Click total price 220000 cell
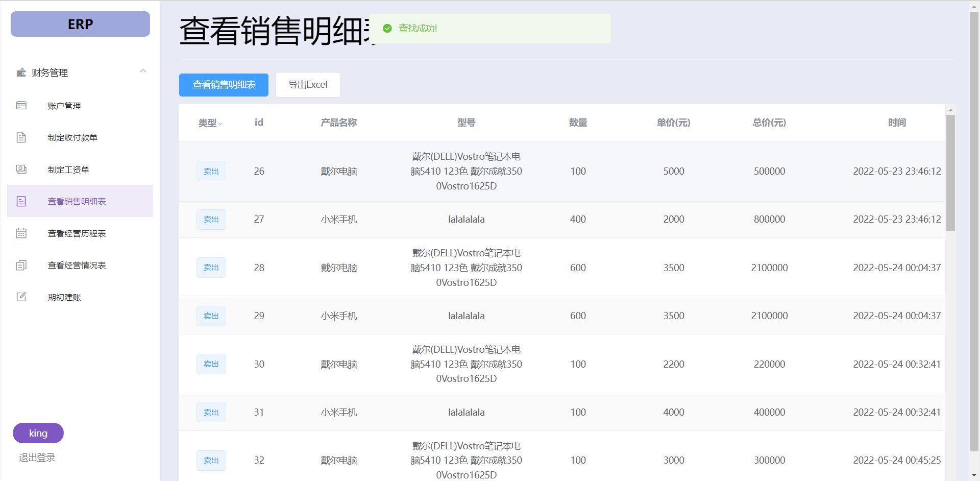This screenshot has width=980, height=481. [x=769, y=364]
